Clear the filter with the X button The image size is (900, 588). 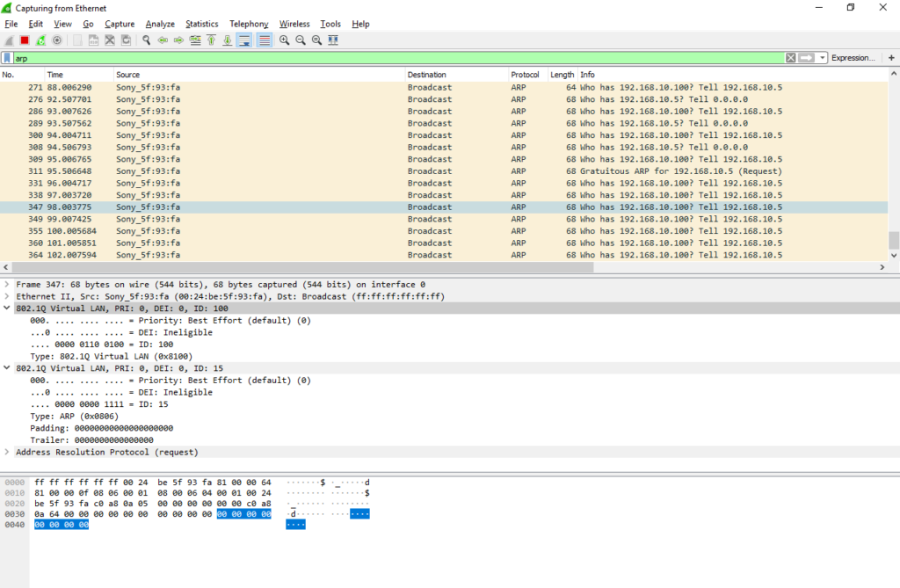tap(790, 57)
